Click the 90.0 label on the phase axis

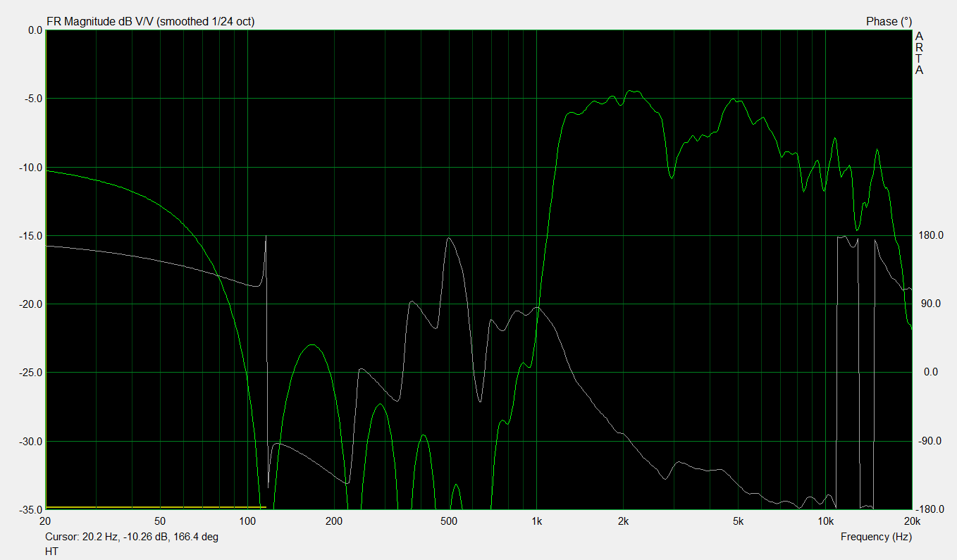tap(930, 304)
